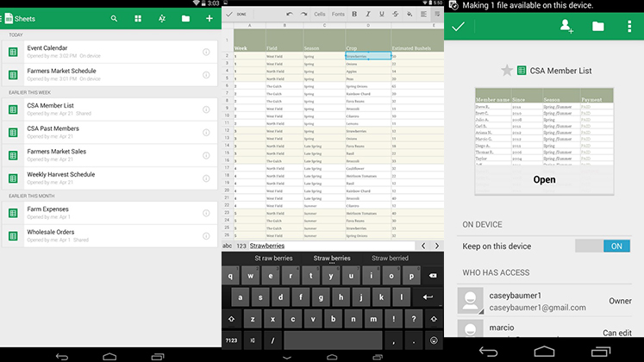
Task: Switch keyboard to ?123 symbols
Action: [231, 340]
